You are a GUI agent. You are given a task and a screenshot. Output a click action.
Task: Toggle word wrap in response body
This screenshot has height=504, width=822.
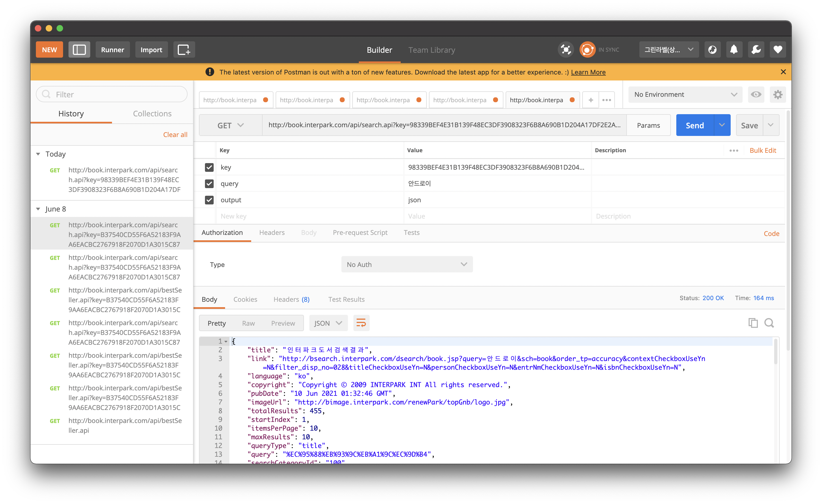[x=361, y=323]
